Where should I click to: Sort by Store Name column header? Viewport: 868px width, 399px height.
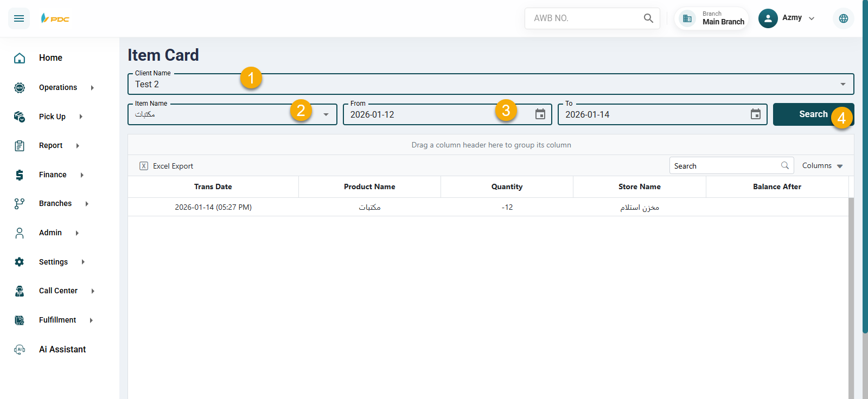(640, 186)
